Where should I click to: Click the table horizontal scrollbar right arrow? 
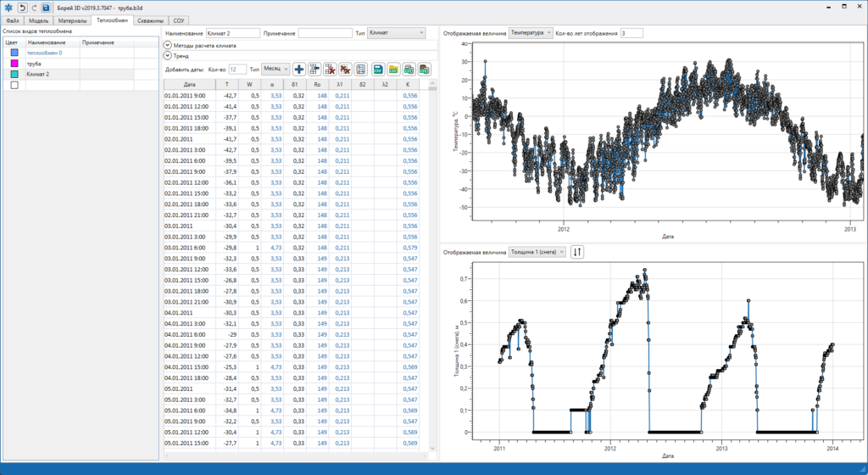click(x=426, y=455)
